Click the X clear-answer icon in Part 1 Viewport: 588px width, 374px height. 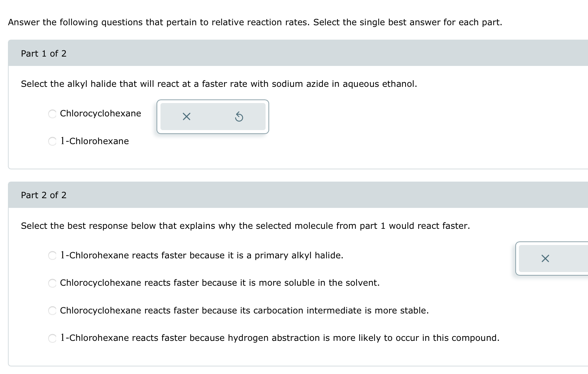coord(186,116)
